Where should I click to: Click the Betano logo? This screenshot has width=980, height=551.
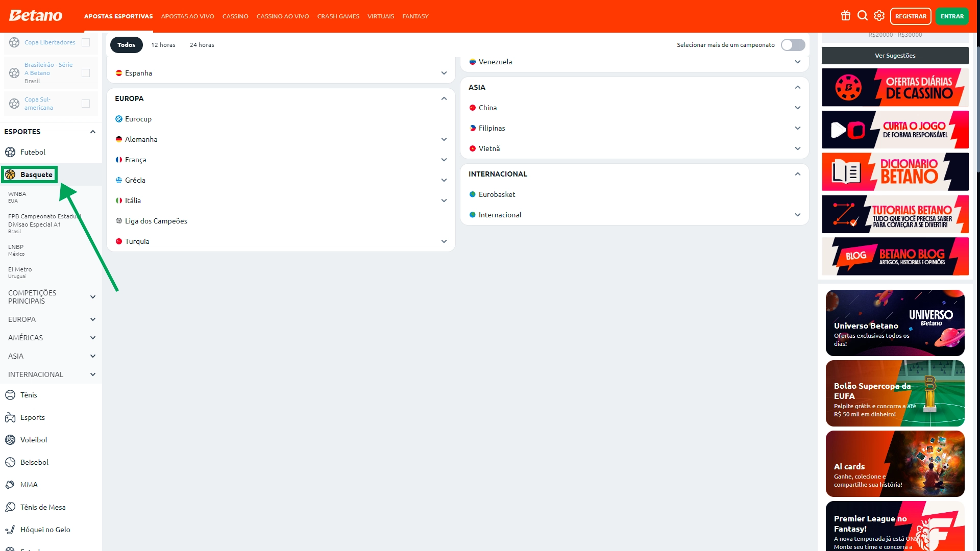click(36, 16)
